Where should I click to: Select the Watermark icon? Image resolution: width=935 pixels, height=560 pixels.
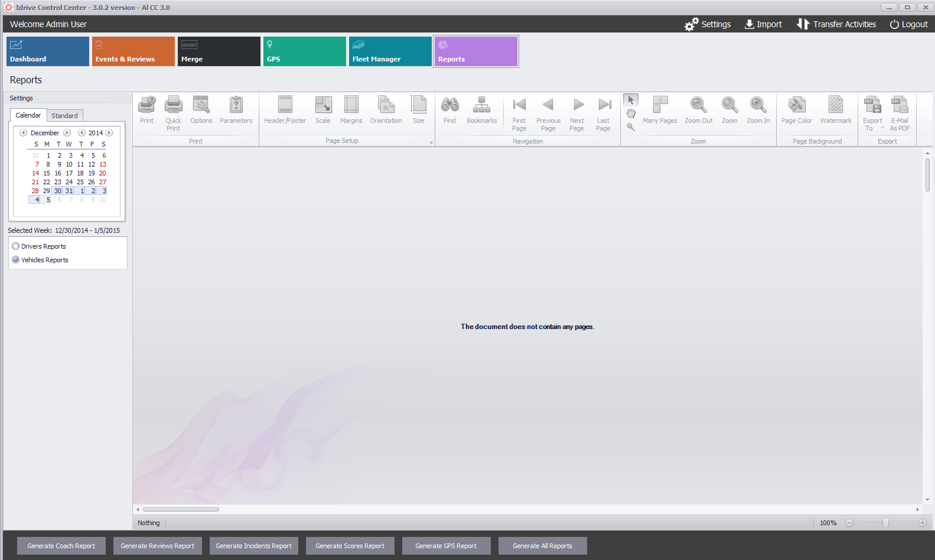(x=835, y=105)
